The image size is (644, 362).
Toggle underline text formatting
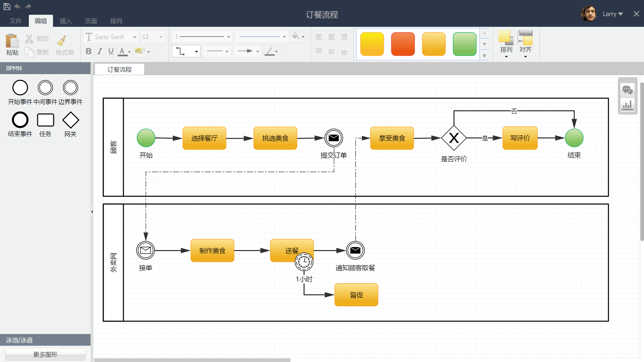[x=111, y=51]
